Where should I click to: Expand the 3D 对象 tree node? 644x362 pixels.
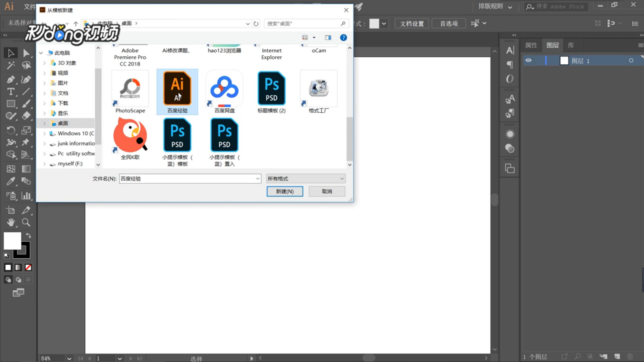(44, 63)
